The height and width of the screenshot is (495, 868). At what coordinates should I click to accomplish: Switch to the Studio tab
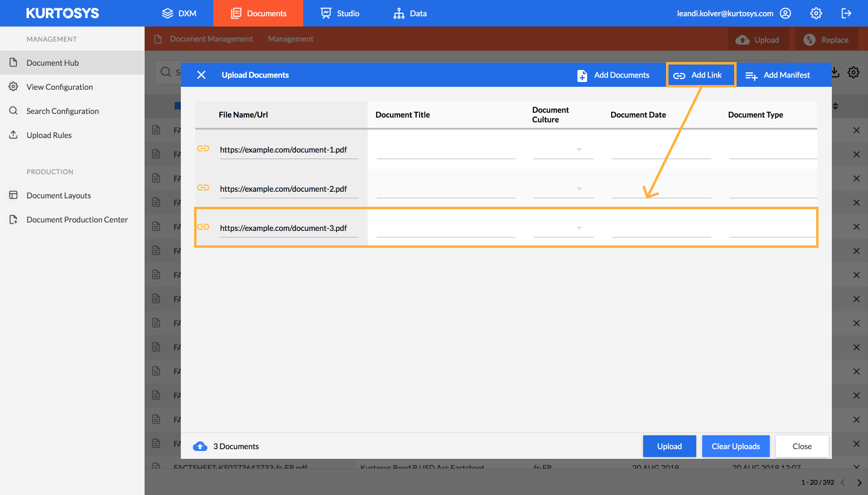click(x=340, y=13)
